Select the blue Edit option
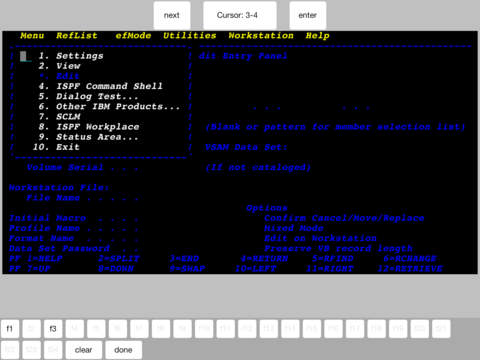The image size is (480, 360). point(59,76)
